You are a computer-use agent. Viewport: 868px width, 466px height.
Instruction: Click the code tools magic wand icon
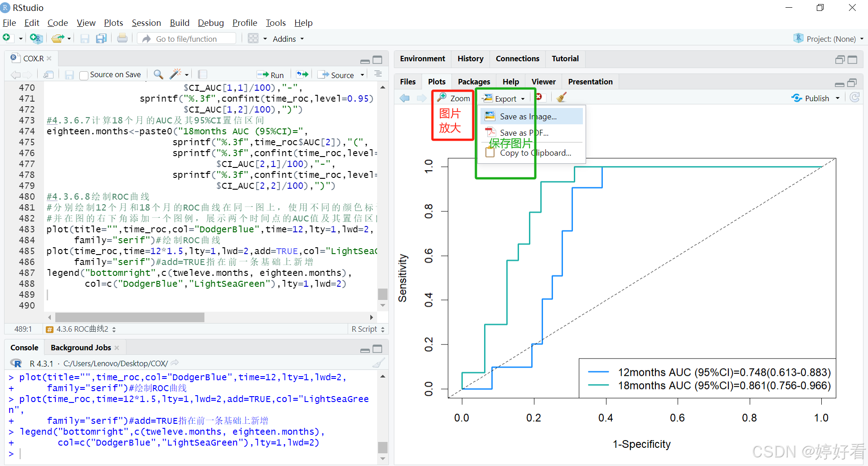click(175, 74)
